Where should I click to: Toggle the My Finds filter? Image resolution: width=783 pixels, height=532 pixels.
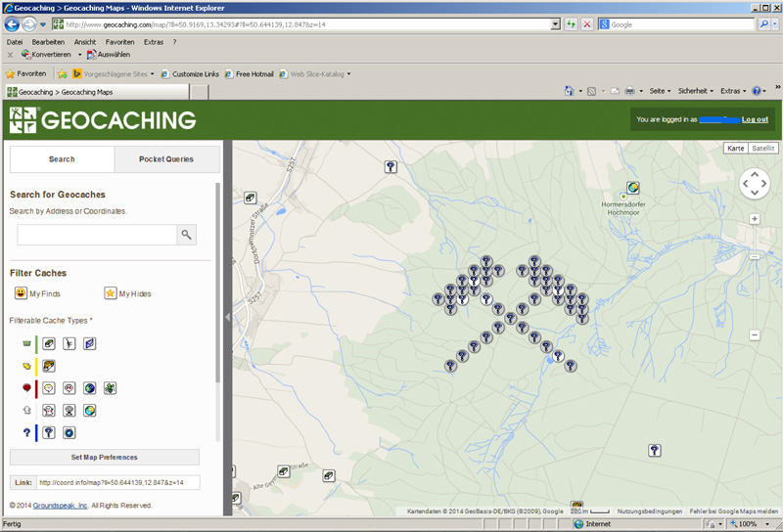[37, 293]
